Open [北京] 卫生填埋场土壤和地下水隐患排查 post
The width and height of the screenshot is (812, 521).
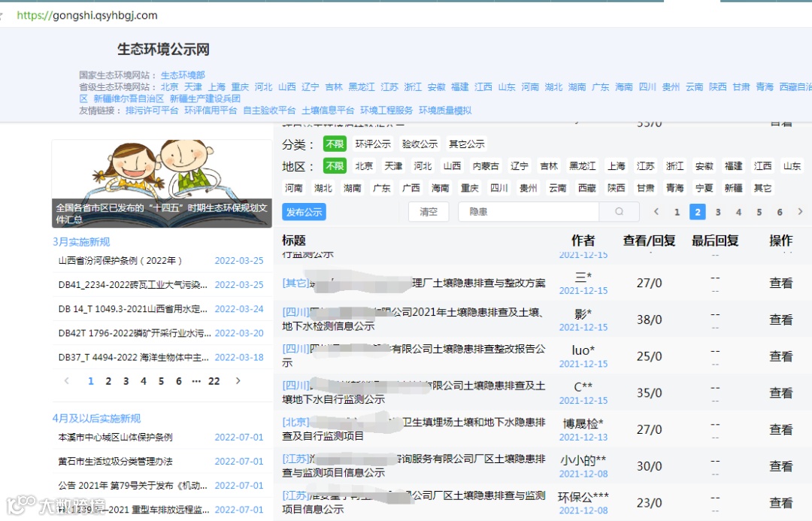pos(414,429)
